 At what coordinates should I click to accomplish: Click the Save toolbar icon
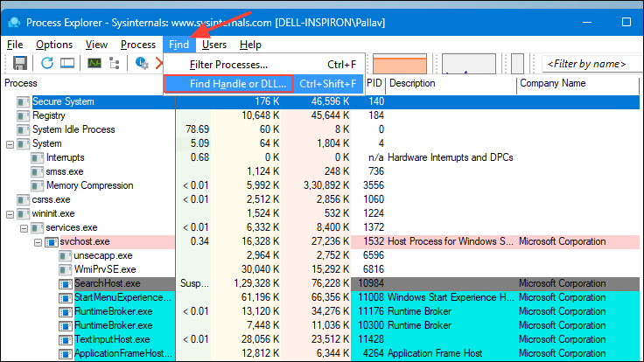(x=20, y=63)
